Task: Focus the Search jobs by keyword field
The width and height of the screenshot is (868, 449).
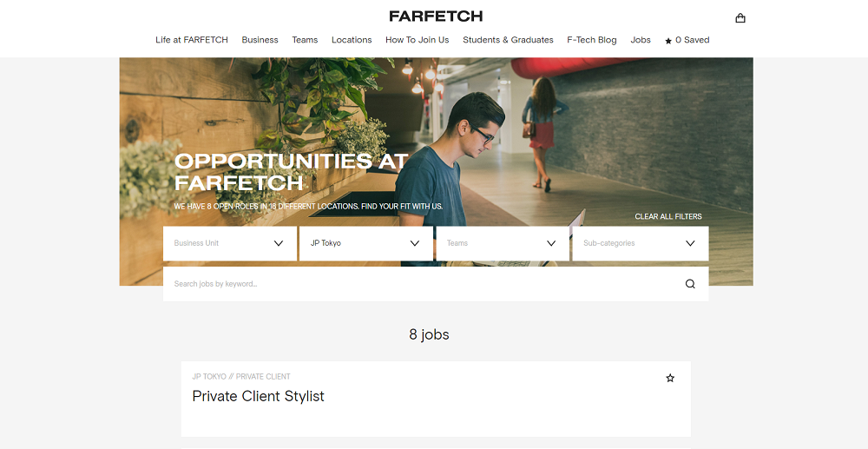Action: pos(436,284)
